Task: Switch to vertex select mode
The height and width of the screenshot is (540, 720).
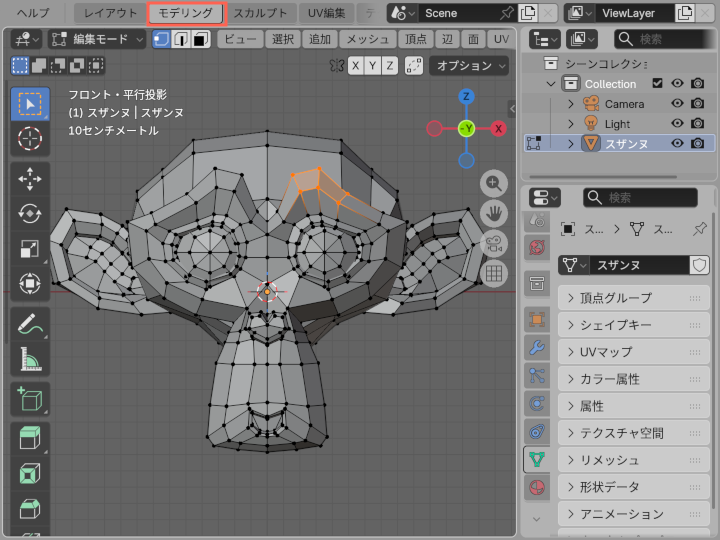Action: 162,39
